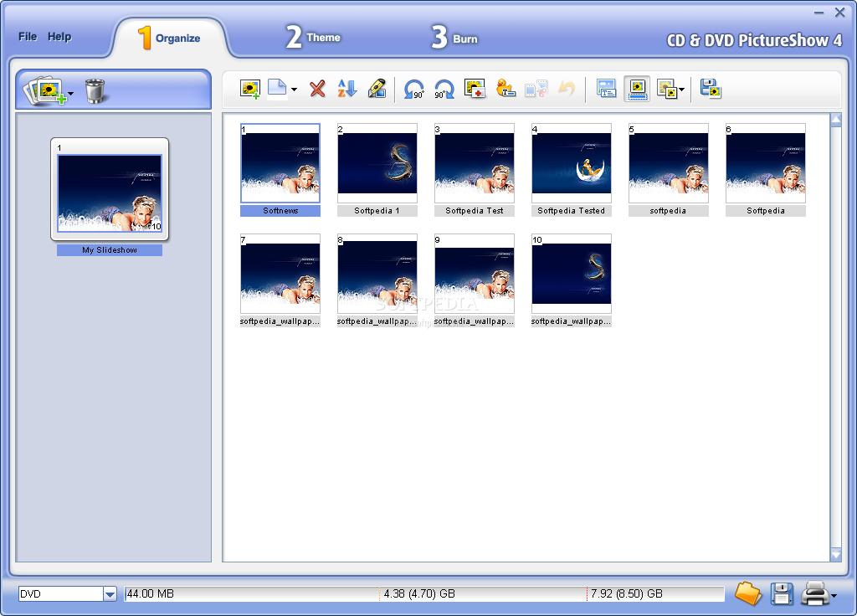Click the Softpedia Test caption label

pyautogui.click(x=475, y=210)
